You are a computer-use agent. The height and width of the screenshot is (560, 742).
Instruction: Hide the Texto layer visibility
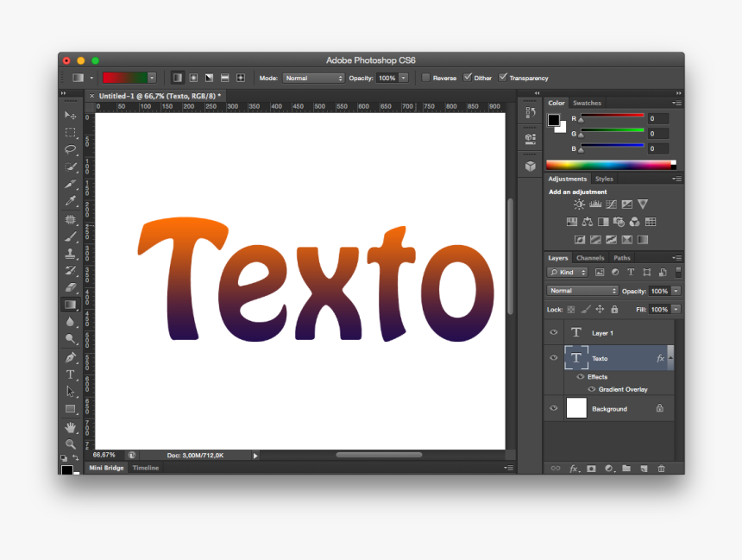[x=553, y=357]
